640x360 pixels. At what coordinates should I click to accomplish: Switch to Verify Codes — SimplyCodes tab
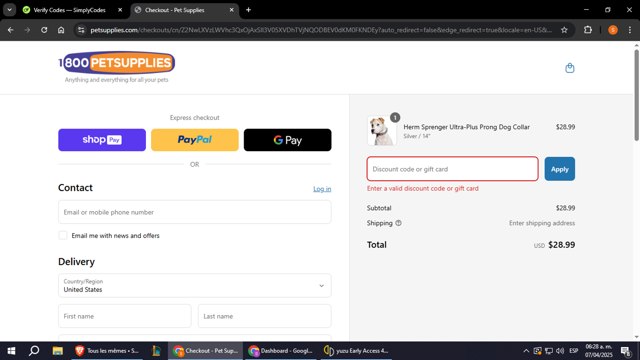pos(70,10)
